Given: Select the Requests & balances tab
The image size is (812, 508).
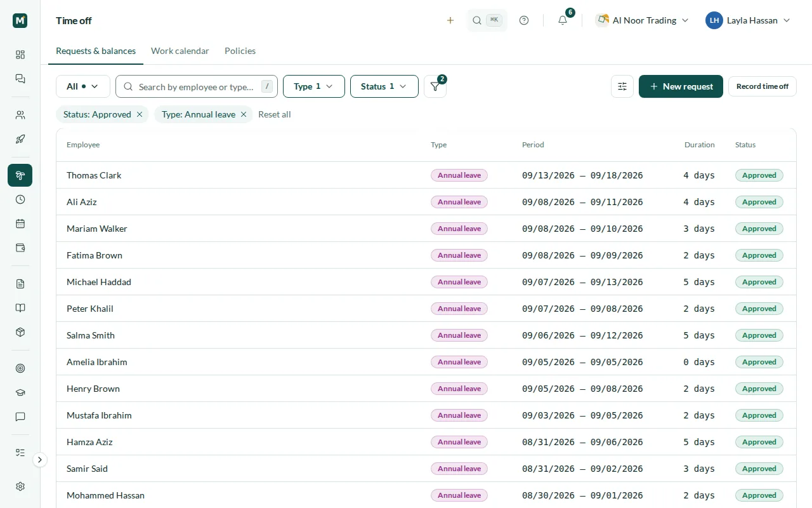Looking at the screenshot, I should (96, 51).
